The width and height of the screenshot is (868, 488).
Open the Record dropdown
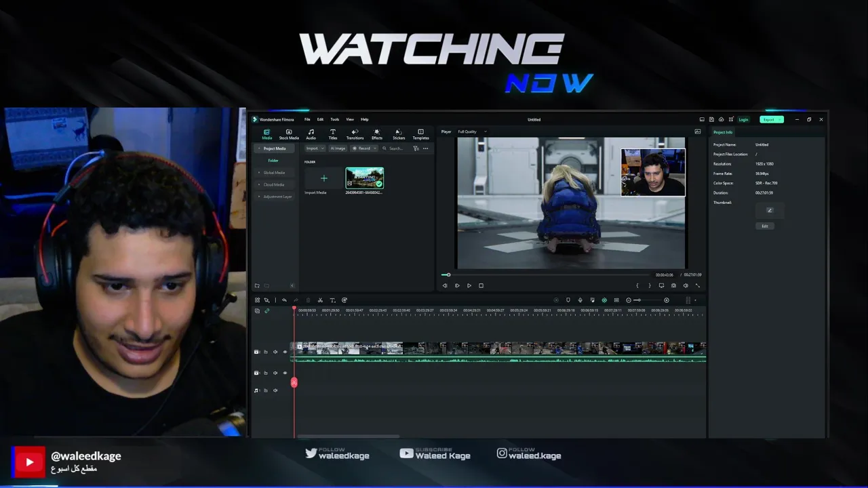pos(364,148)
